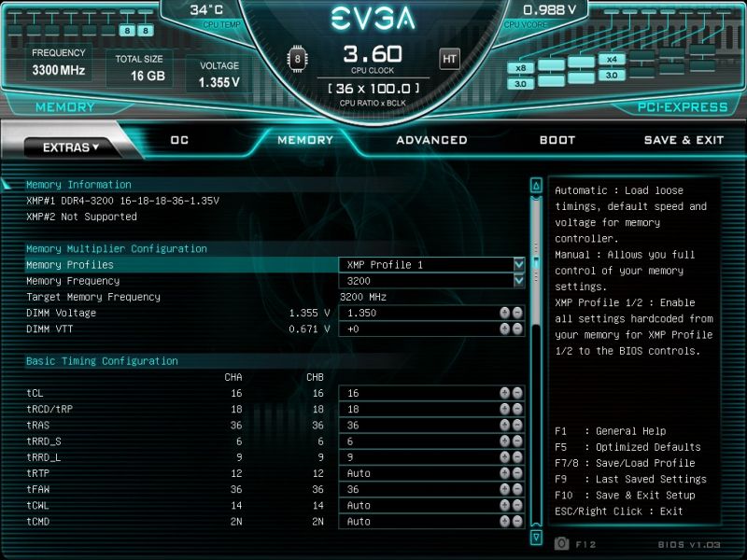Click the '0.988 V' CPU Vcore readout

point(550,10)
